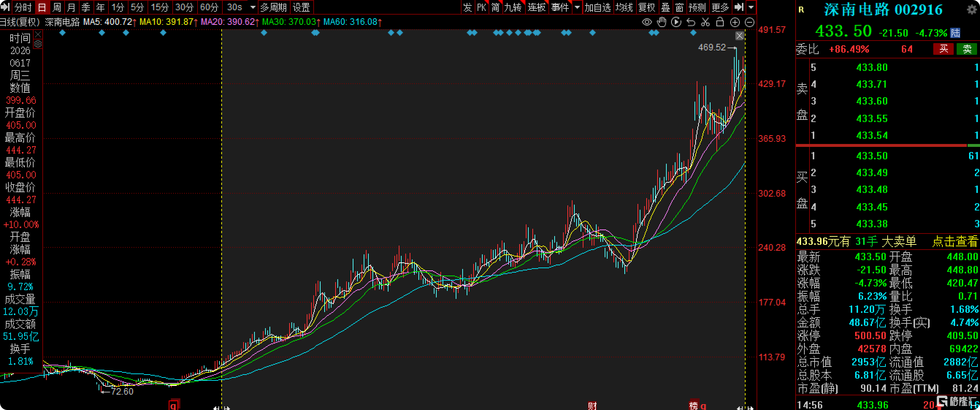Close the data info panel

[x=38, y=35]
